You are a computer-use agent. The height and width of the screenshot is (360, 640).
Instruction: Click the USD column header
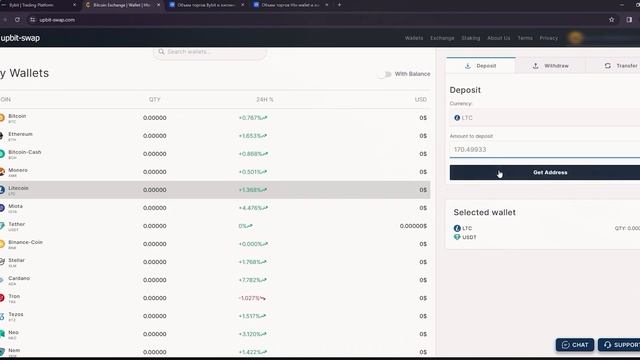421,100
